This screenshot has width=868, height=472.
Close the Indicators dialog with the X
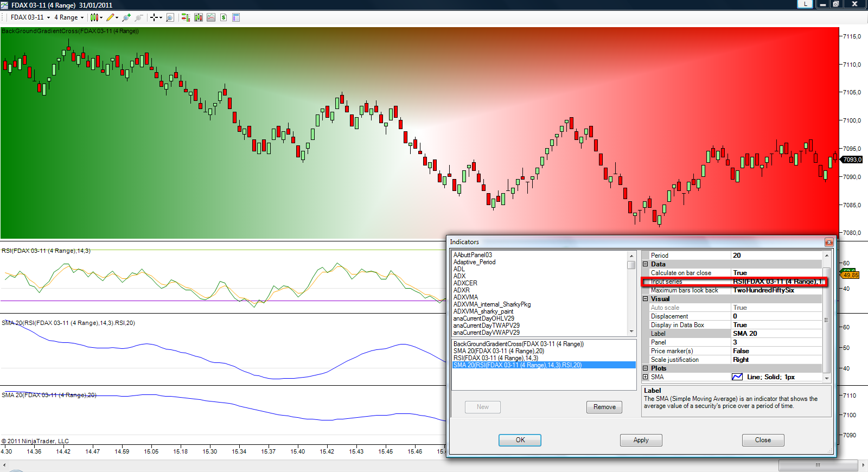click(x=829, y=242)
